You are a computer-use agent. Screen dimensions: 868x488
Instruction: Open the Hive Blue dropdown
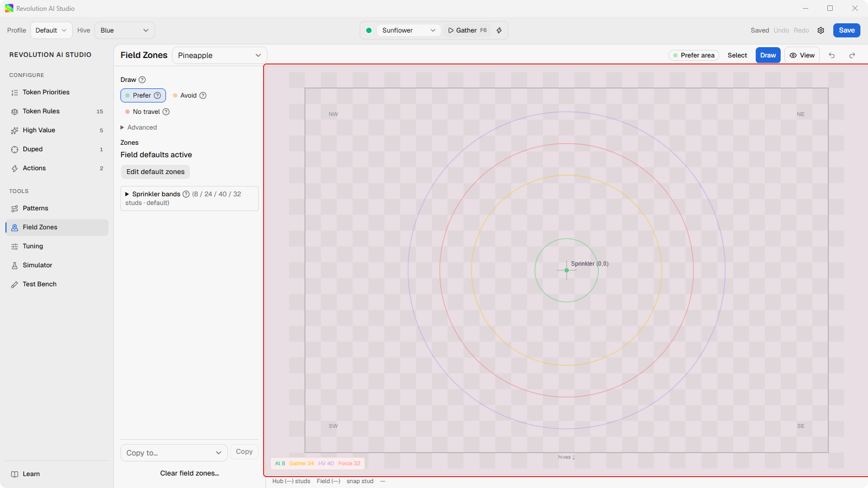[x=125, y=30]
